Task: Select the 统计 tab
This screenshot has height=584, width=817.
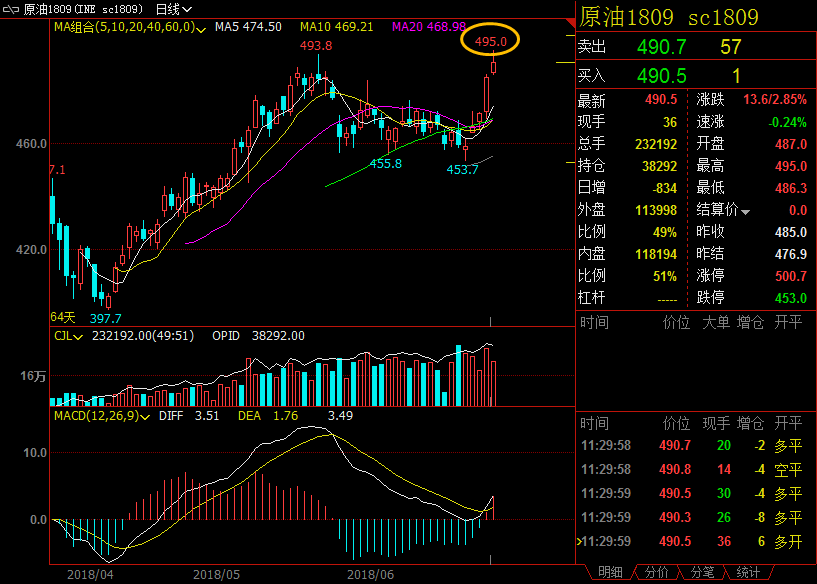Action: 748,572
